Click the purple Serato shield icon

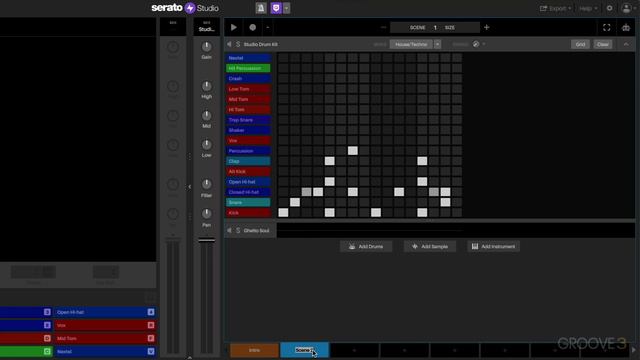pyautogui.click(x=276, y=8)
